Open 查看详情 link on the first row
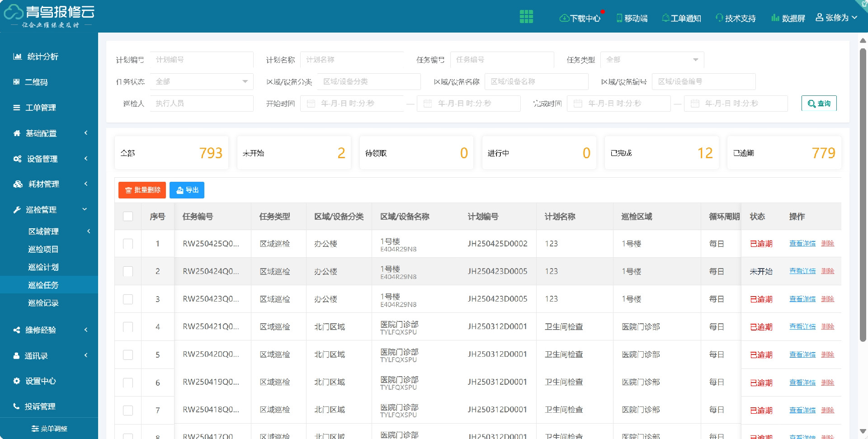 (x=802, y=244)
